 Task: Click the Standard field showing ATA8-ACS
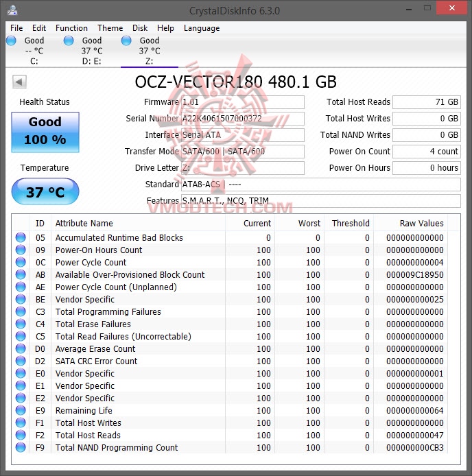321,185
